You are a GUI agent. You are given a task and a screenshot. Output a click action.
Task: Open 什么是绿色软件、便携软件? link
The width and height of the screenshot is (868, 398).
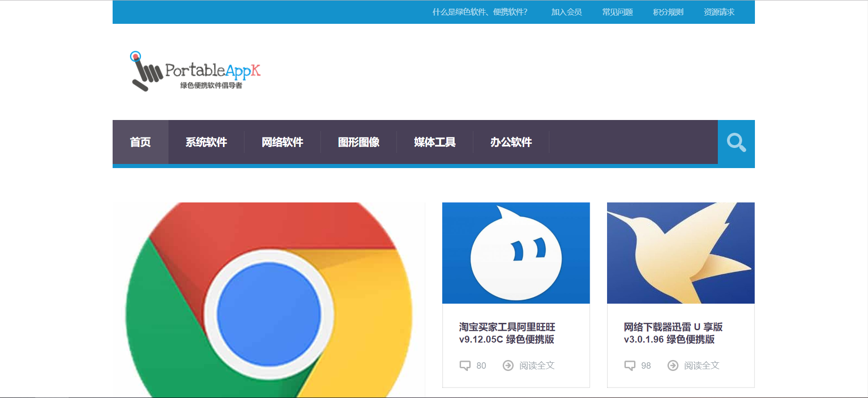pos(480,12)
